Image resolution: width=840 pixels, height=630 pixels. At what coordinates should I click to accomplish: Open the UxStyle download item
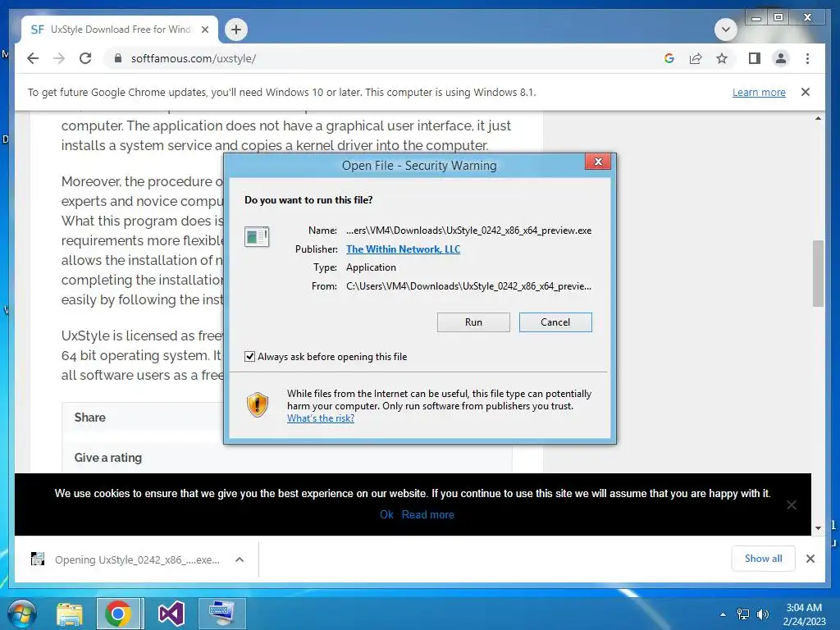click(x=137, y=559)
